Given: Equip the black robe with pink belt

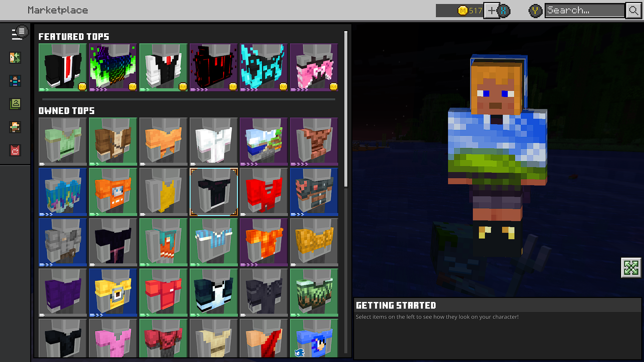Looking at the screenshot, I should point(113,242).
